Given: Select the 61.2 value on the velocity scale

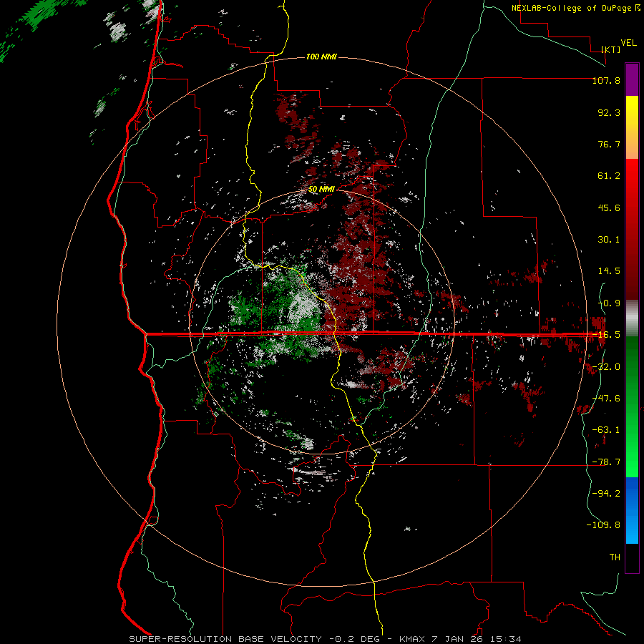Looking at the screenshot, I should [609, 176].
